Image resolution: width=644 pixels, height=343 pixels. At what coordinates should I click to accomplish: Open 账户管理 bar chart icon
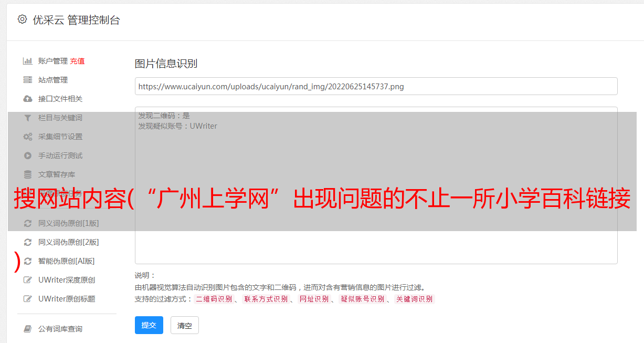28,61
